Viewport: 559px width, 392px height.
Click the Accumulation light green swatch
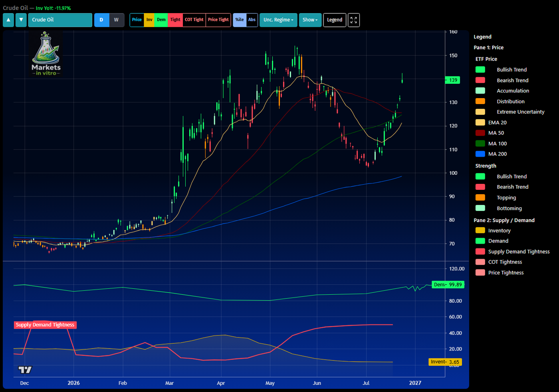tap(480, 91)
